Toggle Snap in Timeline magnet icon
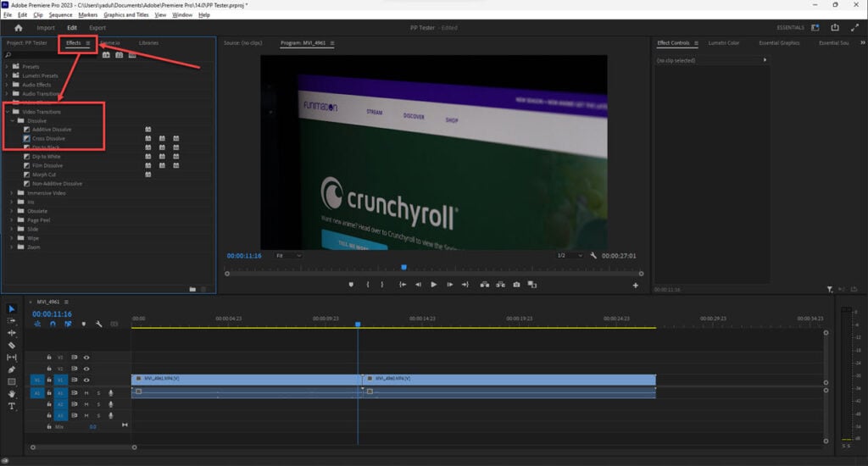The image size is (868, 466). coord(53,325)
